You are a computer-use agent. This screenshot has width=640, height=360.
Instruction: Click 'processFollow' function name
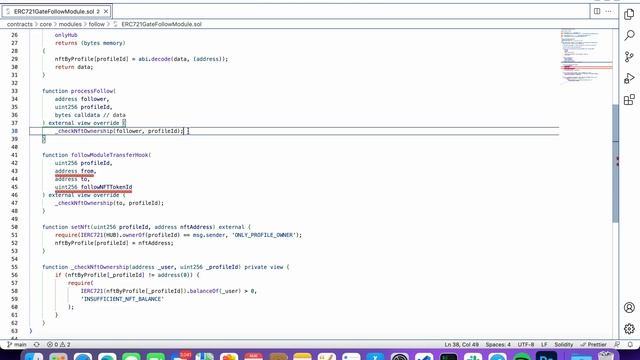[92, 91]
